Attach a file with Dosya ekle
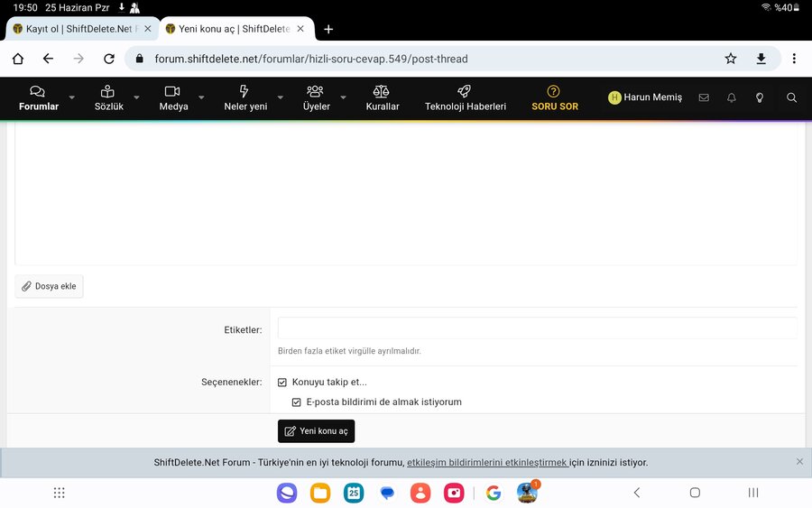Screen dimensions: 812x508 coord(50,286)
